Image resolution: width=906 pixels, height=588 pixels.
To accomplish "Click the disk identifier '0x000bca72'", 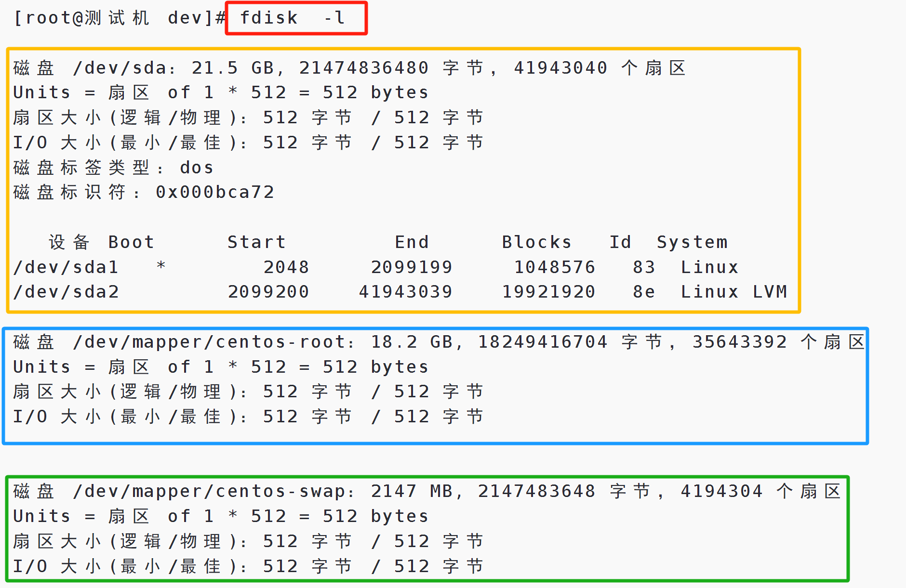I will pos(215,193).
